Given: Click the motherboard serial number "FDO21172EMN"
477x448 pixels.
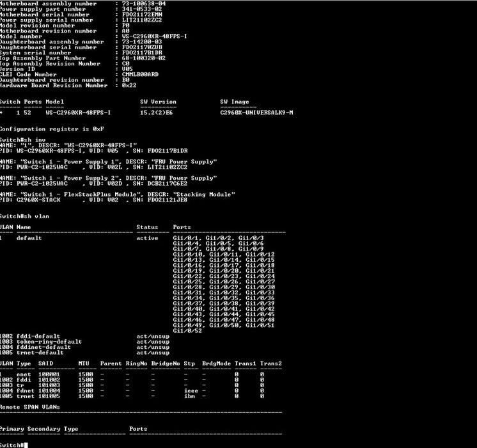Looking at the screenshot, I should 142,15.
